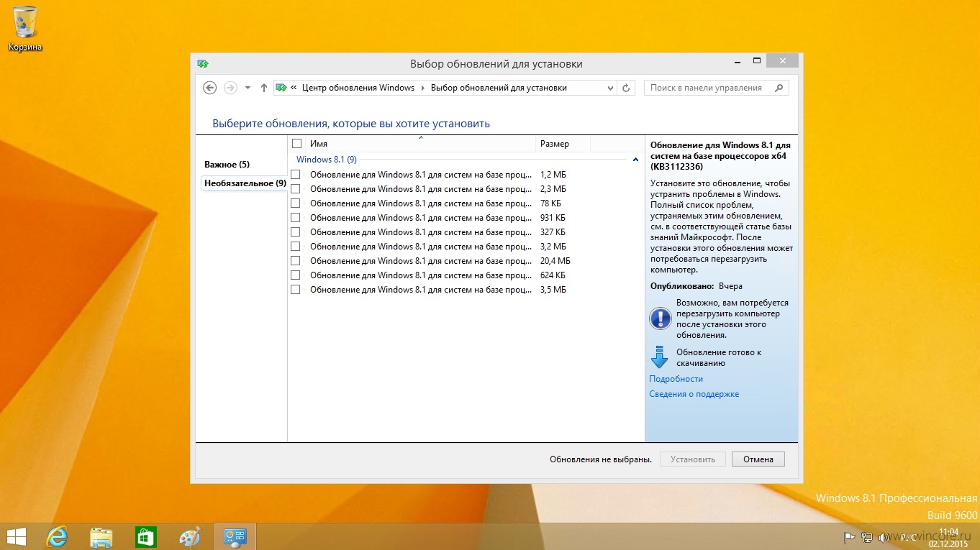This screenshot has width=980, height=550.
Task: Sort by the Размер column header
Action: click(563, 144)
